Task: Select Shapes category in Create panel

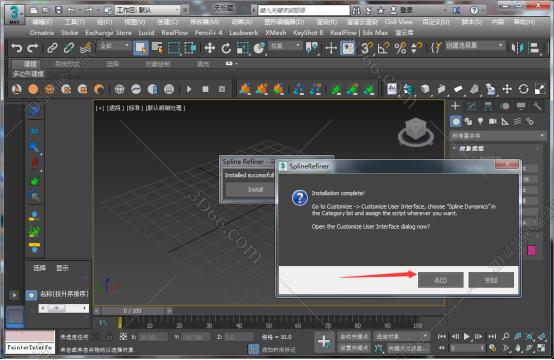Action: coord(468,122)
